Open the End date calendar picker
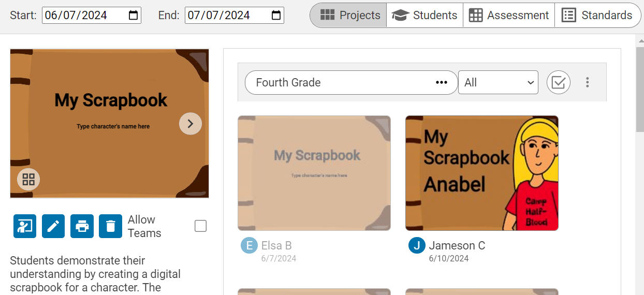 pyautogui.click(x=276, y=16)
